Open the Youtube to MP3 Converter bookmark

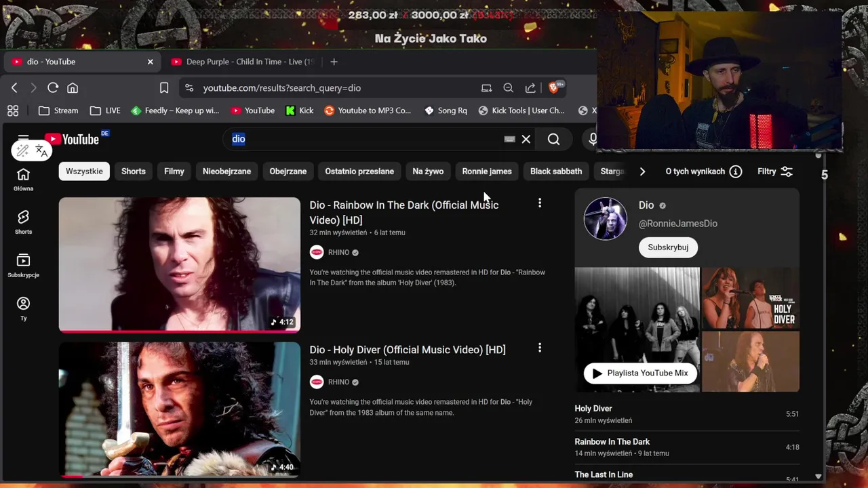[368, 110]
